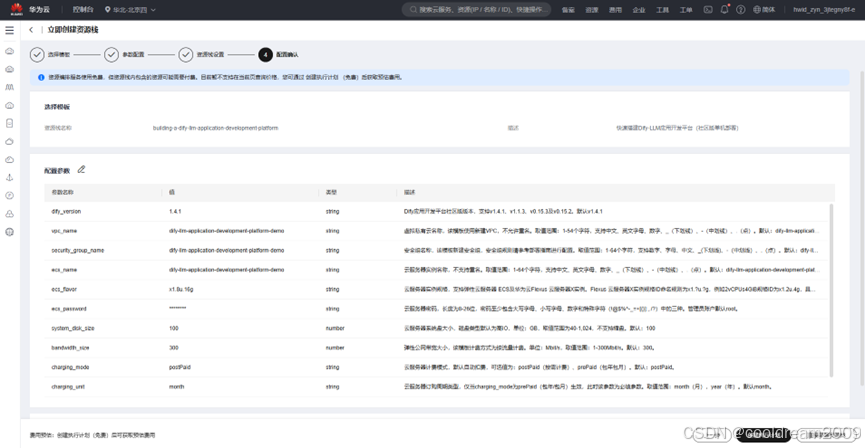Switch language via the 简体 globe selector
The width and height of the screenshot is (865, 448).
click(x=764, y=9)
